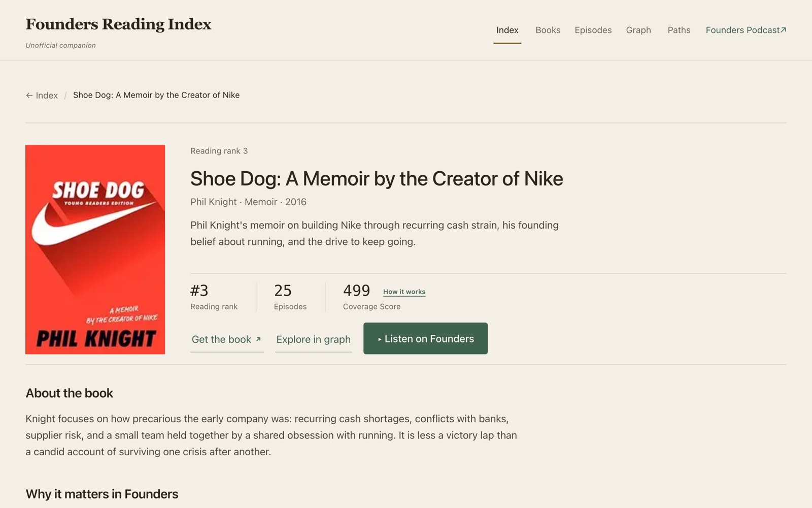
Task: Click the main Shoe Dog book heading
Action: click(x=377, y=179)
